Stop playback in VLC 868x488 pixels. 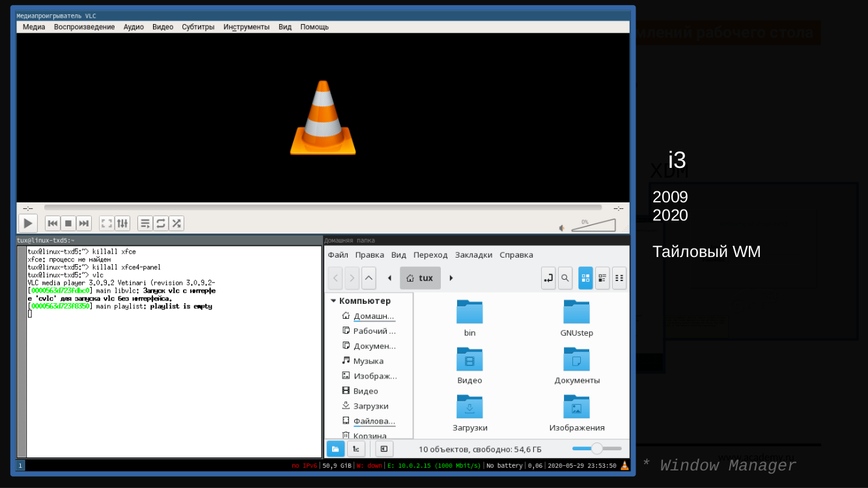tap(68, 223)
